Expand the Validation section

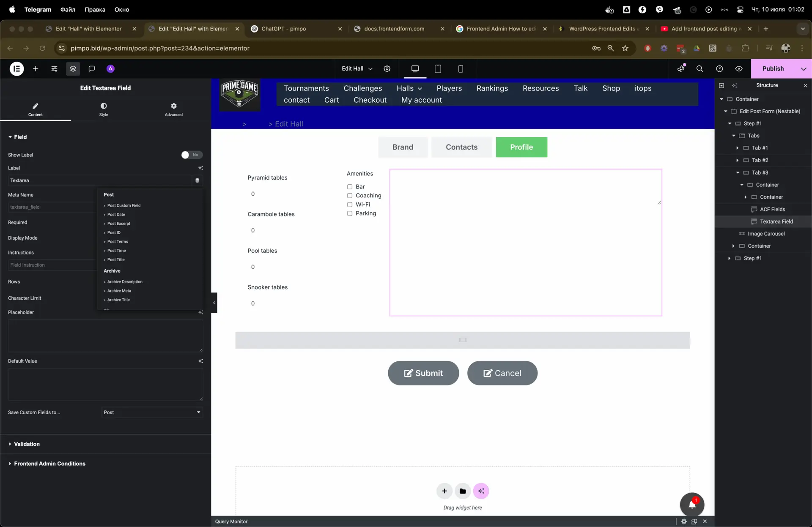pos(105,444)
